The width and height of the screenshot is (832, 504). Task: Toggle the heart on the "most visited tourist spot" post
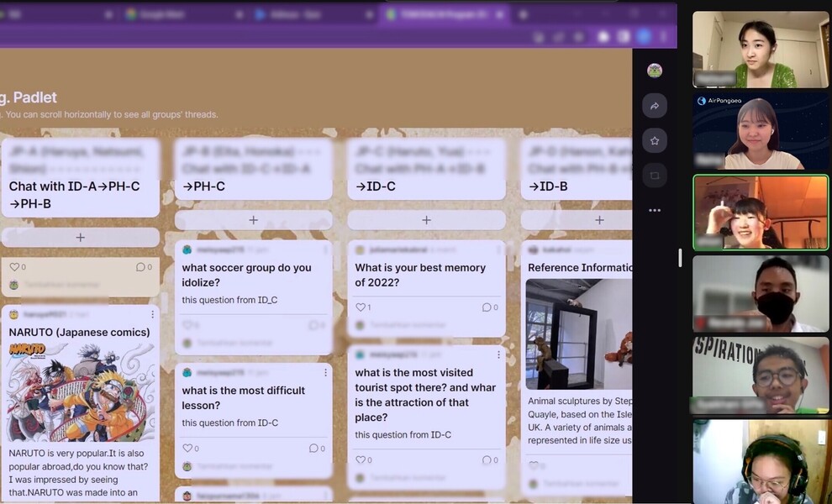pyautogui.click(x=361, y=459)
